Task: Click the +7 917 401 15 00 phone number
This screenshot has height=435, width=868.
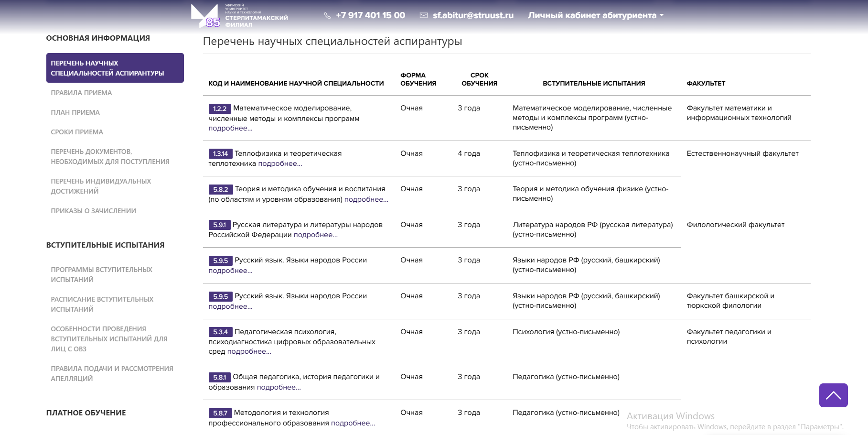Action: (370, 15)
